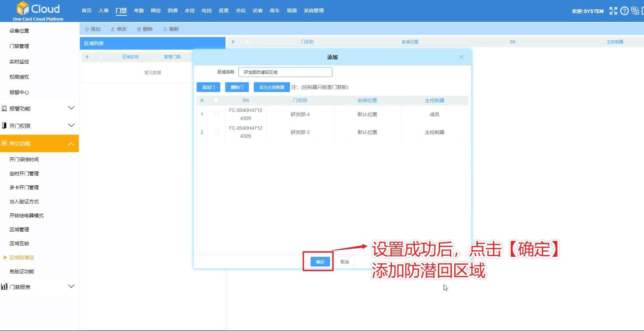Open the 系统管理 top menu
The height and width of the screenshot is (331, 644).
[x=314, y=10]
